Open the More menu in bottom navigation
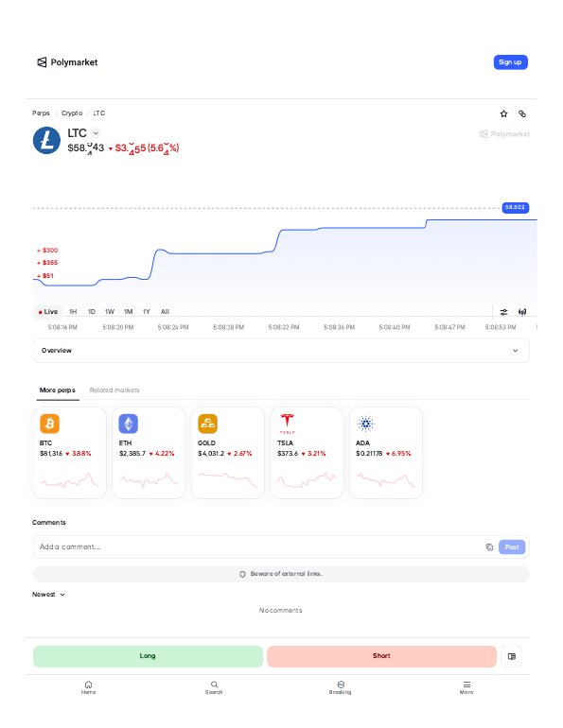The width and height of the screenshot is (563, 728). coord(466,687)
